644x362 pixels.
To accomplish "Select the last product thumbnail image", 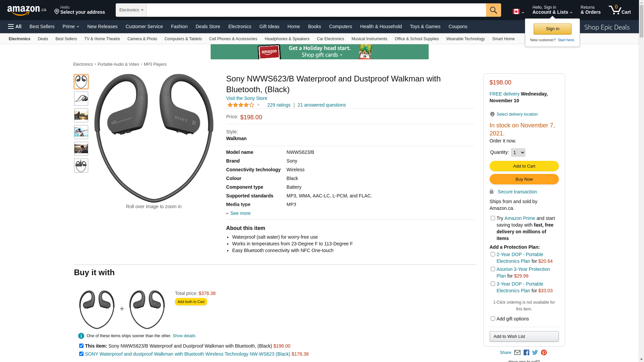I will (x=81, y=166).
